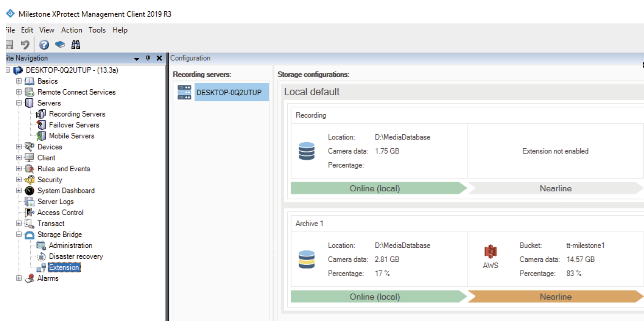Viewport: 644px width, 321px height.
Task: Expand the Basics tree node
Action: [19, 81]
